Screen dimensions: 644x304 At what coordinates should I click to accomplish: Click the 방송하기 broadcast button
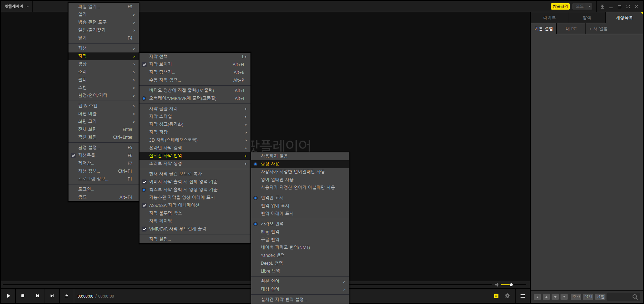(560, 6)
